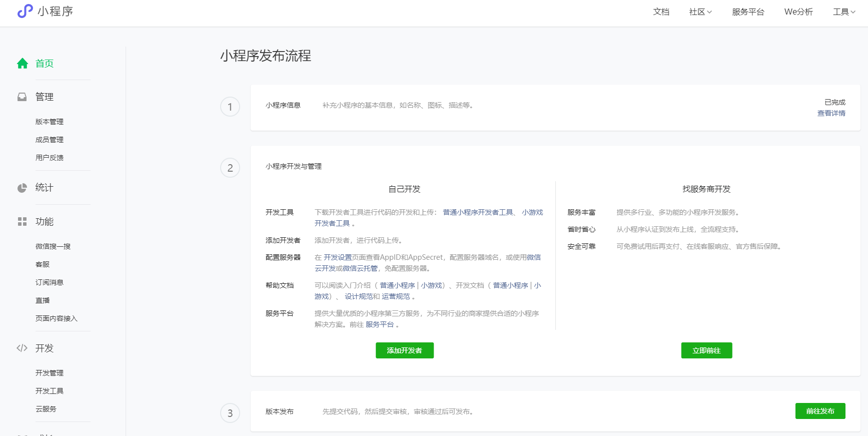
Task: Open 开发管理 in the sidebar
Action: click(50, 373)
